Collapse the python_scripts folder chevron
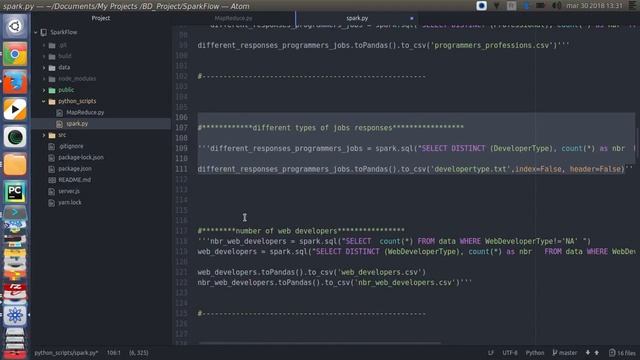Image resolution: width=640 pixels, height=360 pixels. 44,101
